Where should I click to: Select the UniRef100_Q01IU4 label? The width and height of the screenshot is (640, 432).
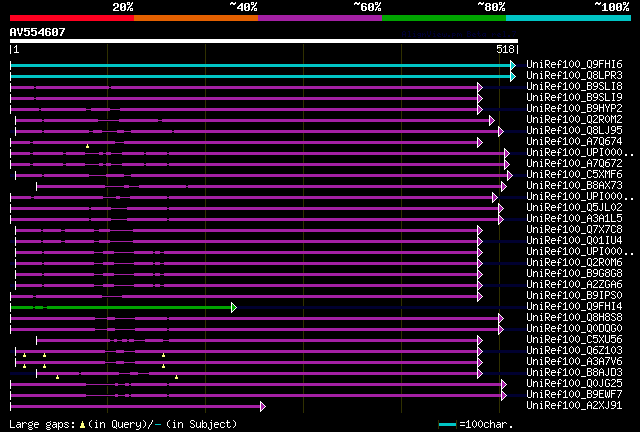tap(574, 241)
